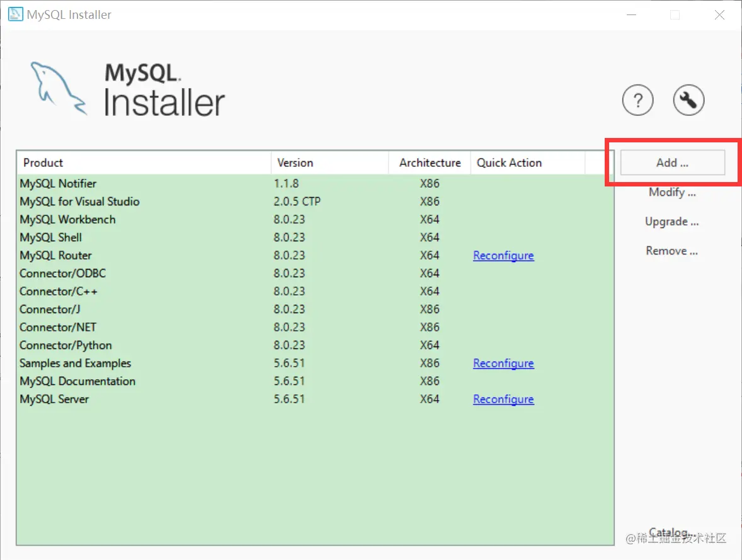Open the wrench settings icon

(x=688, y=100)
